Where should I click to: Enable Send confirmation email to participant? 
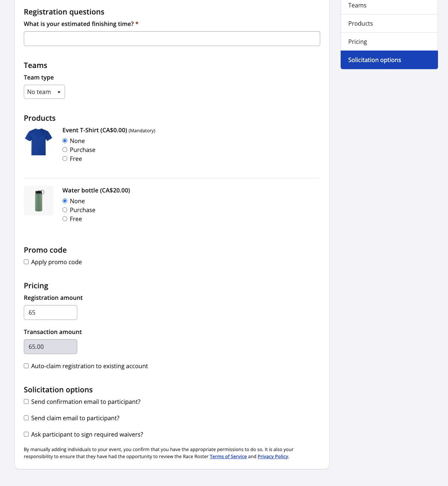(26, 402)
